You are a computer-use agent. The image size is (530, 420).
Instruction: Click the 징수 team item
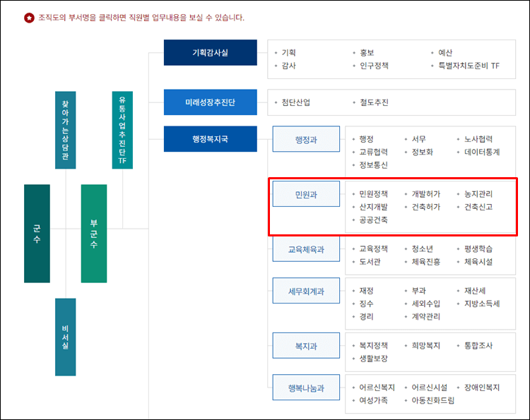tap(366, 304)
